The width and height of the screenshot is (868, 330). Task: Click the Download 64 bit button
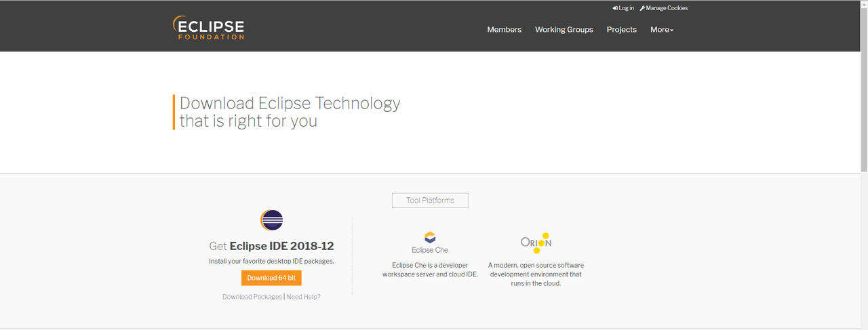pyautogui.click(x=271, y=278)
